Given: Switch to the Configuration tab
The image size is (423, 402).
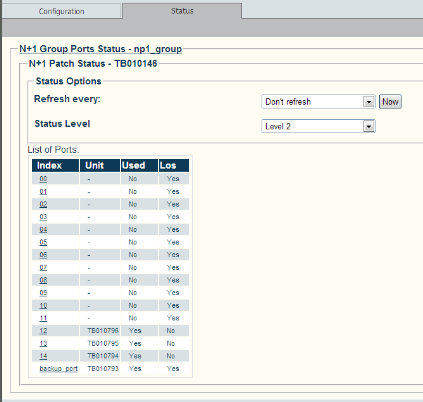Looking at the screenshot, I should (x=61, y=11).
